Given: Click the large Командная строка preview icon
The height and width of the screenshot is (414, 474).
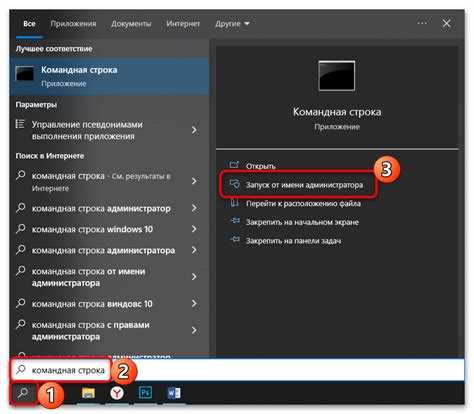Looking at the screenshot, I should 336,76.
